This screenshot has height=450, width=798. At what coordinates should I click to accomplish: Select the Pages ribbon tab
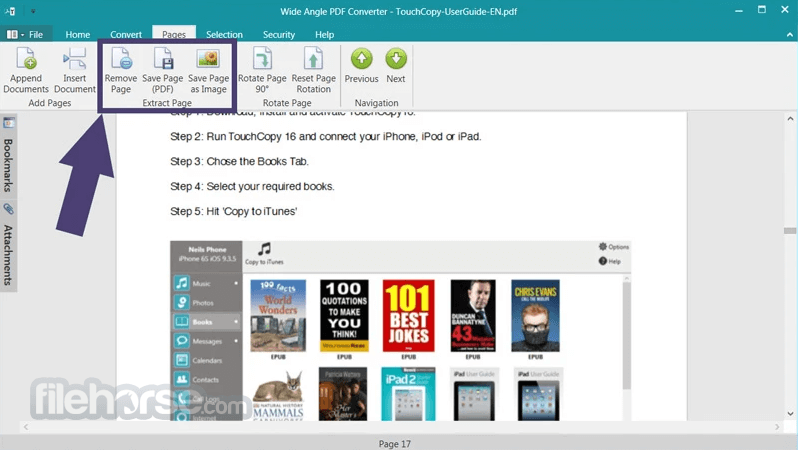click(x=174, y=35)
